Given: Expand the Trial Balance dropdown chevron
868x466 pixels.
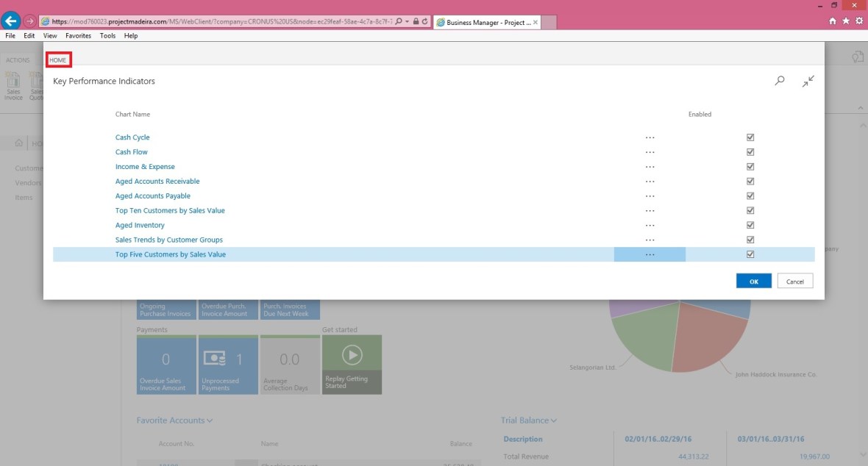Looking at the screenshot, I should point(554,420).
